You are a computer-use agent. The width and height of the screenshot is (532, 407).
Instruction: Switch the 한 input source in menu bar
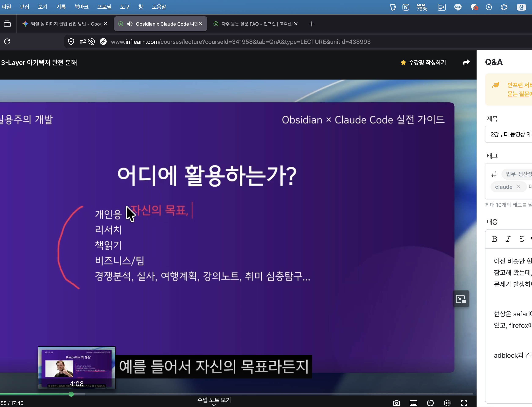coord(521,7)
